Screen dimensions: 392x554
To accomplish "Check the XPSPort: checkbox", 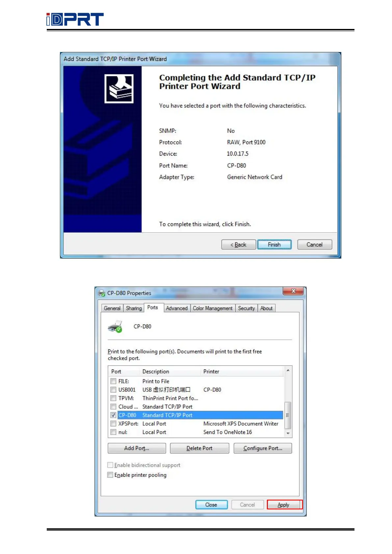I will point(113,424).
